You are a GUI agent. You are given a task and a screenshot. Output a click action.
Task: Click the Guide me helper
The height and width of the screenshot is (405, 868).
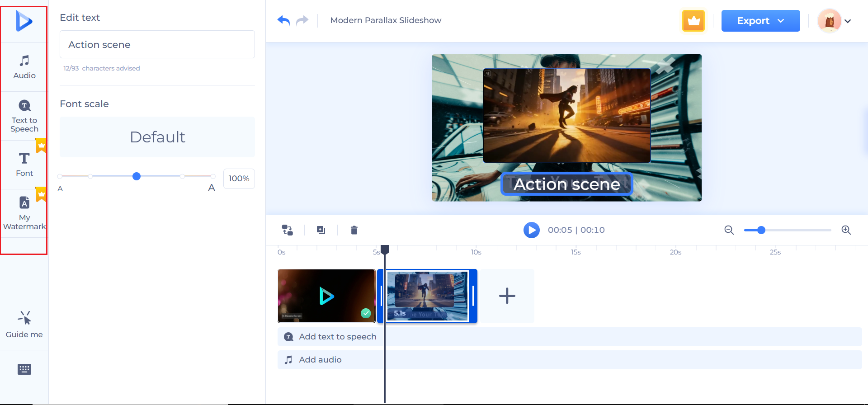tap(24, 325)
